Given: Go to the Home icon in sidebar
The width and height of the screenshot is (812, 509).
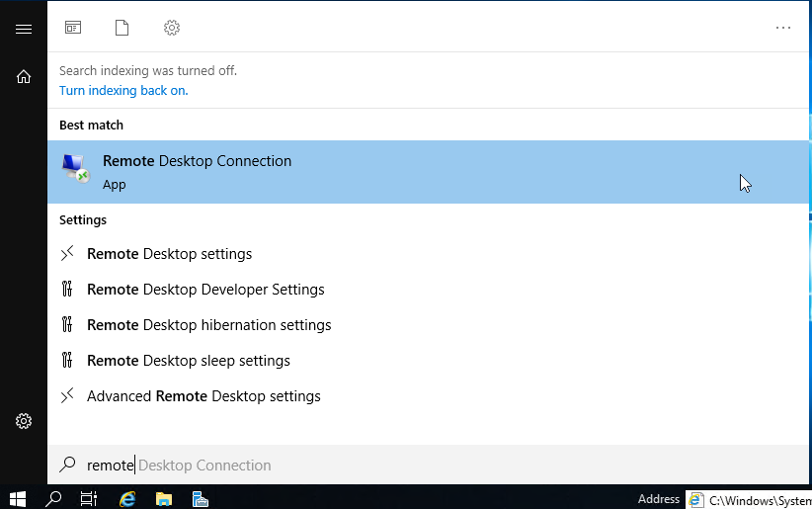Looking at the screenshot, I should (24, 76).
